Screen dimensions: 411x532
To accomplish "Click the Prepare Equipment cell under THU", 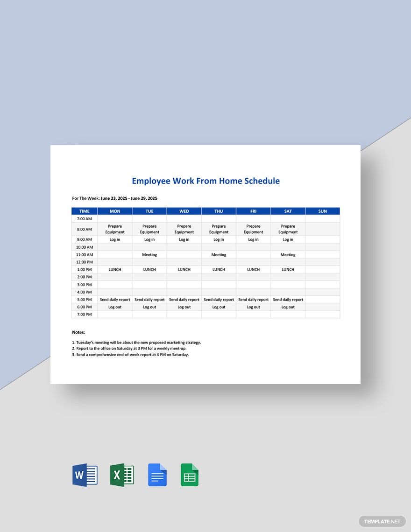I will pos(219,229).
